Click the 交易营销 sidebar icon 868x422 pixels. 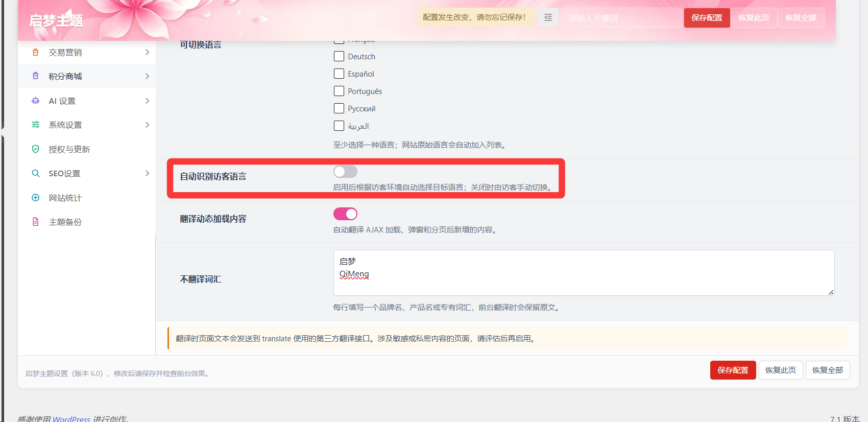click(x=35, y=52)
